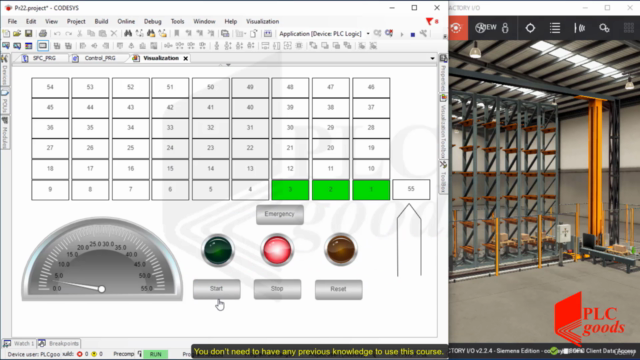This screenshot has width=640, height=360.
Task: Open the Properties side panel tab
Action: (x=443, y=73)
